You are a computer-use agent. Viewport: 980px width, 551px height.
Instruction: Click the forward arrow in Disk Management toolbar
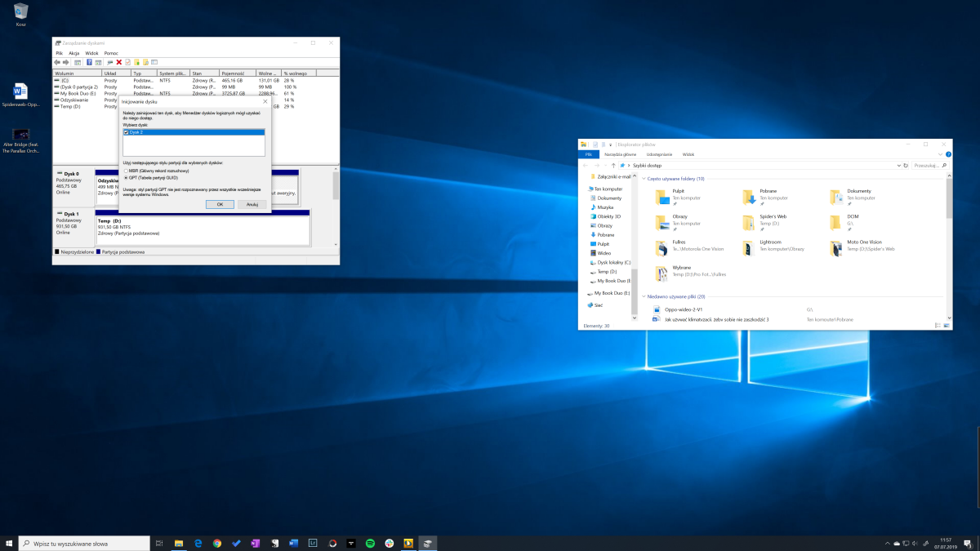coord(65,62)
